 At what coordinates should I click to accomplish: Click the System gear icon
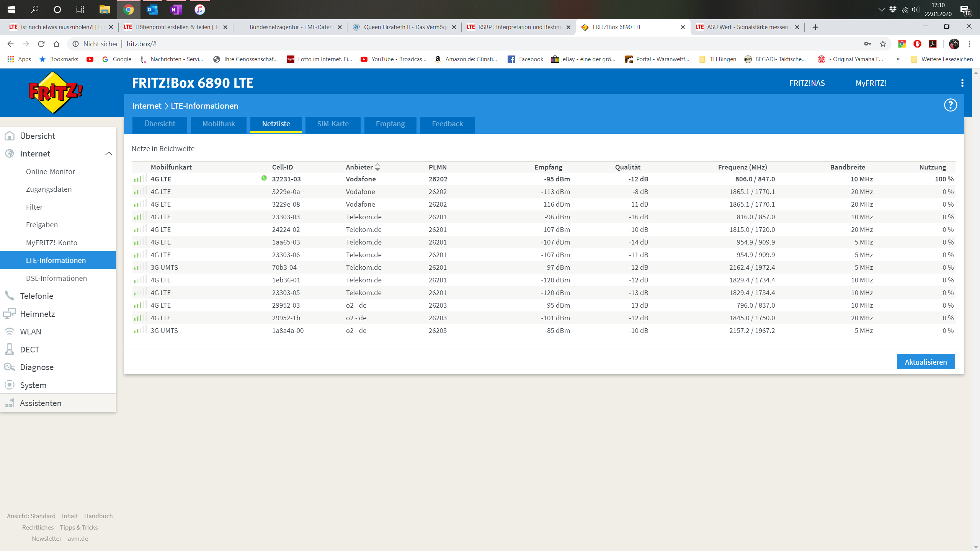pyautogui.click(x=10, y=385)
